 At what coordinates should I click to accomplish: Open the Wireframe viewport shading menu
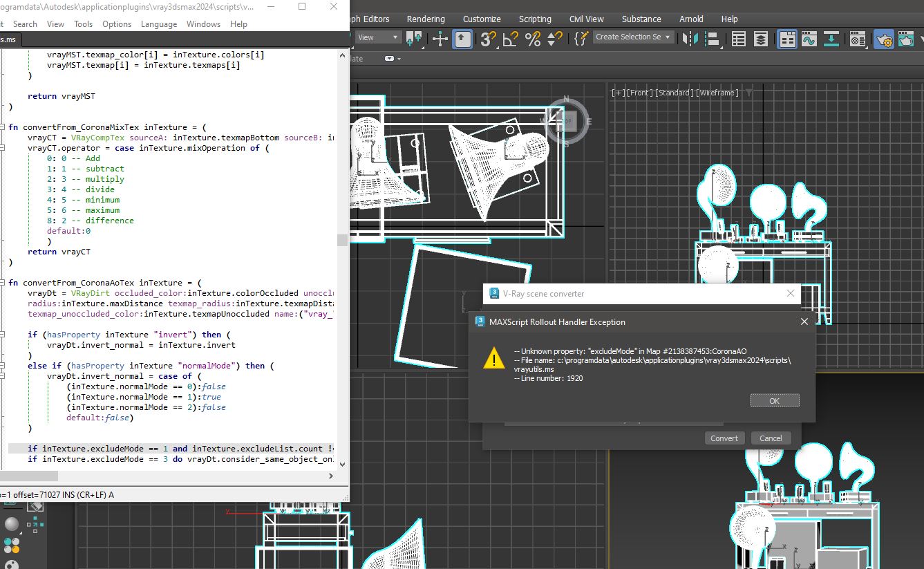pos(717,93)
